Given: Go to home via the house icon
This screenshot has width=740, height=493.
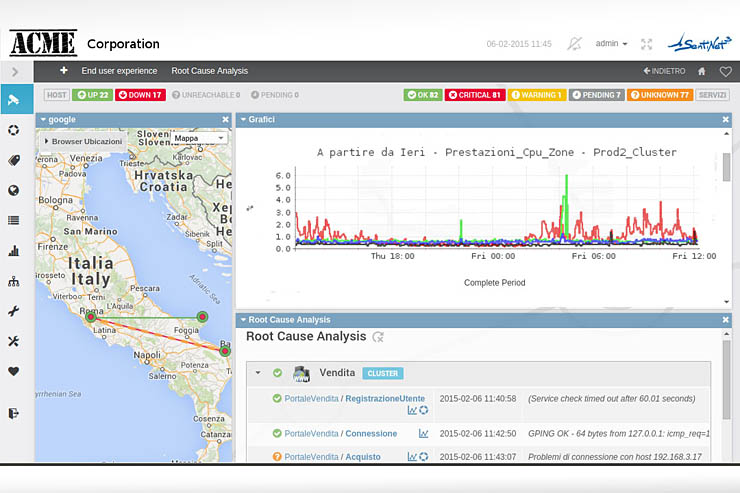Looking at the screenshot, I should pos(702,71).
